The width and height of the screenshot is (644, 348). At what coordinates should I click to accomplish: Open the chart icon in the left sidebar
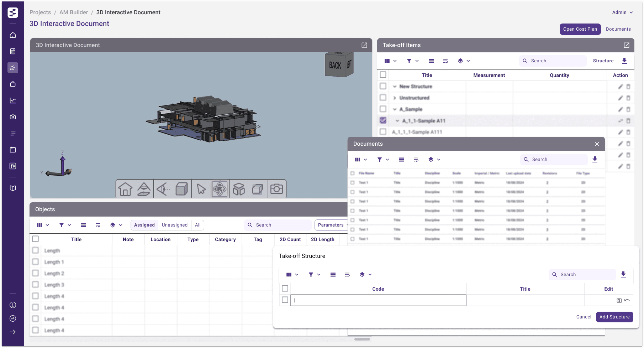(x=13, y=100)
